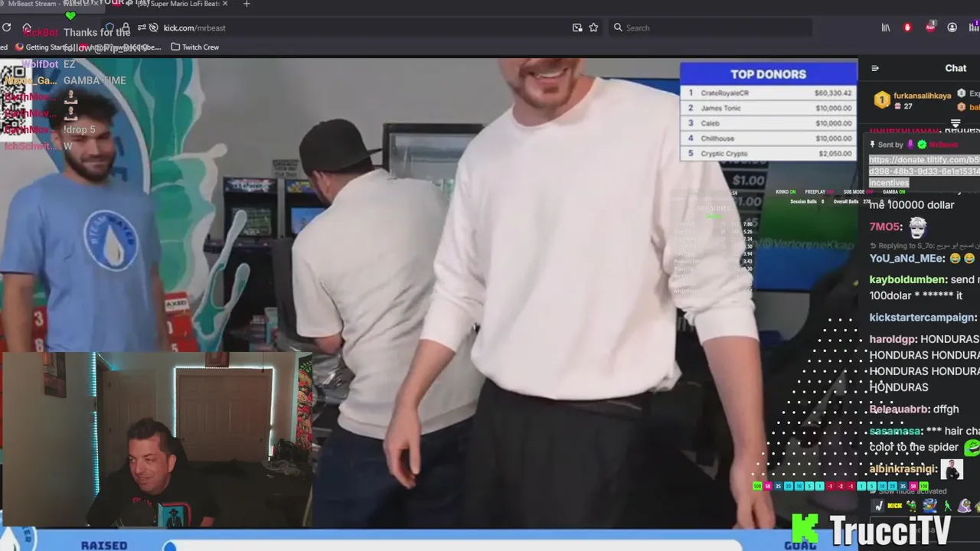Focus the browser Search field
The image size is (980, 551).
point(710,28)
